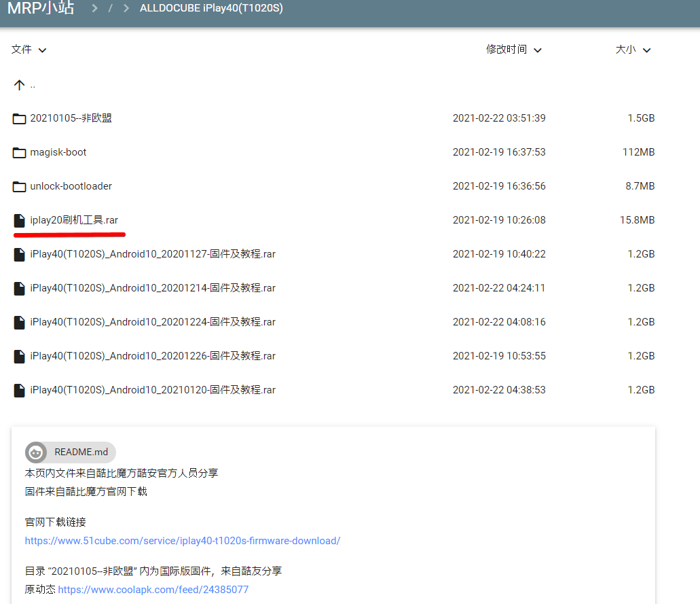700x604 pixels.
Task: Go to MRP小站 home in breadcrumb
Action: click(41, 8)
